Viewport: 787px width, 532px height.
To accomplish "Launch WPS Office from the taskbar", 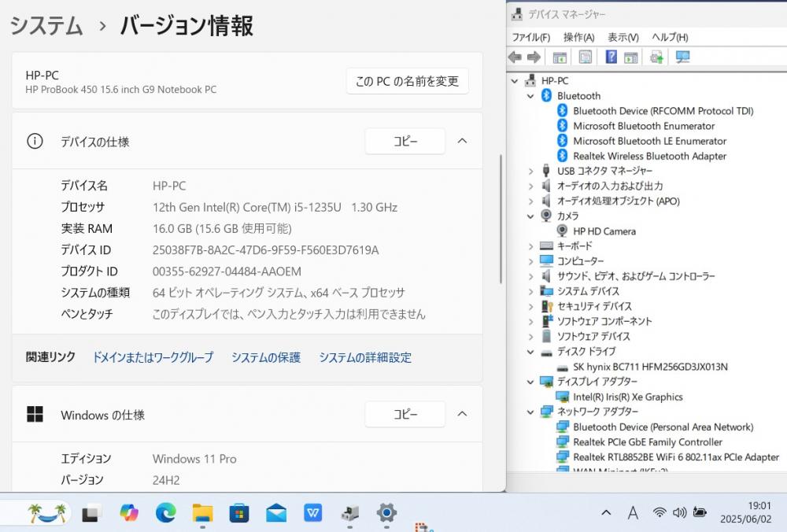I will point(313,513).
